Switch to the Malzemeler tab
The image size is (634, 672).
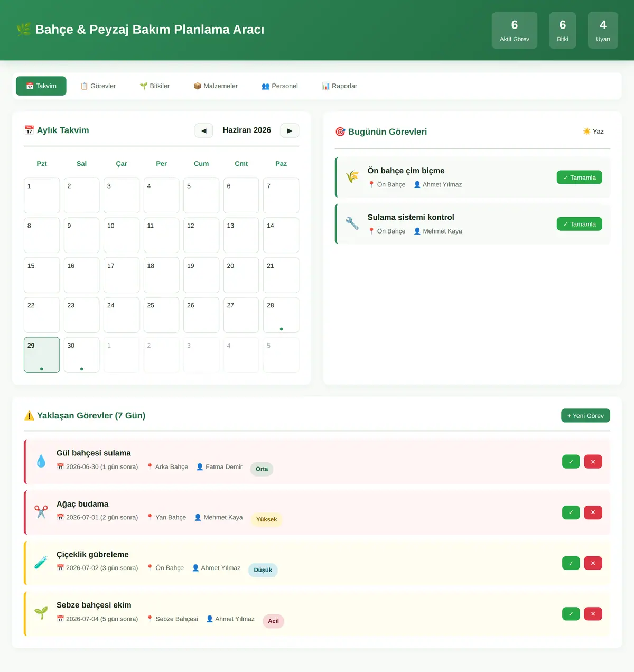click(x=216, y=86)
